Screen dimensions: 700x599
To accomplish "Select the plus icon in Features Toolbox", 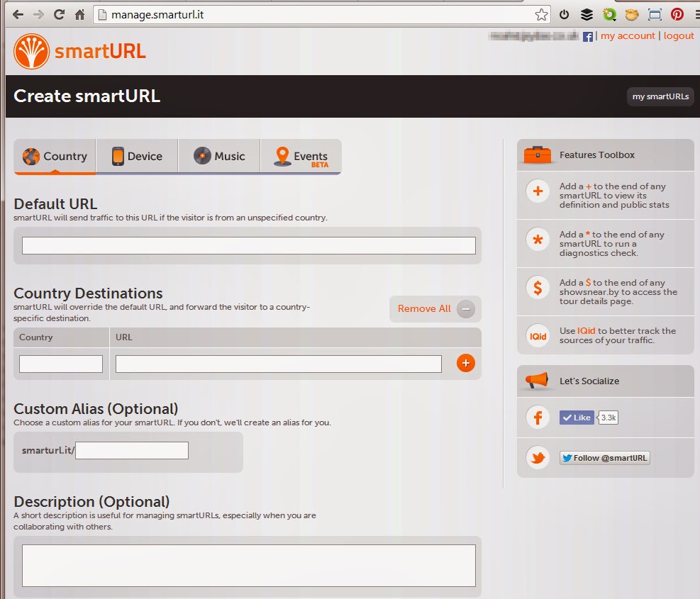I will point(537,192).
